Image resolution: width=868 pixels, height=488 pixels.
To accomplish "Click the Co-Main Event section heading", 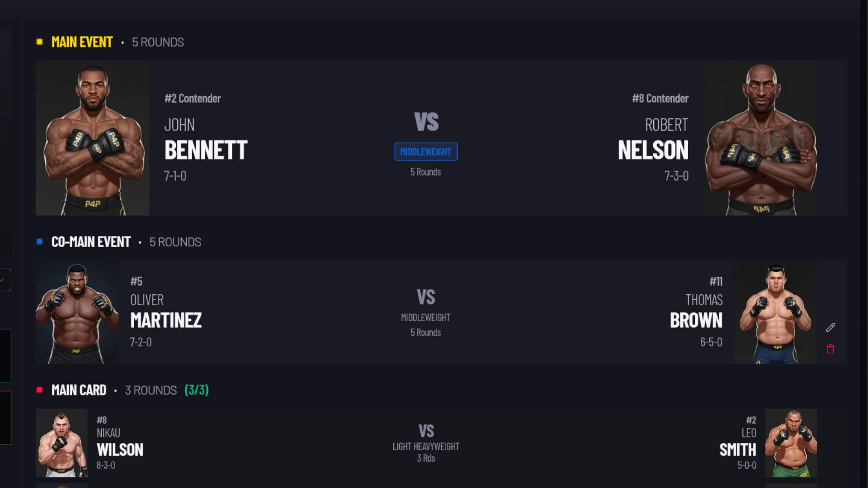I will tap(91, 242).
